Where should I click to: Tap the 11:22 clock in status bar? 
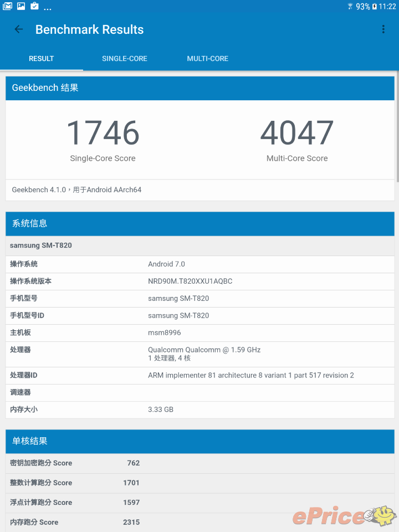[387, 7]
